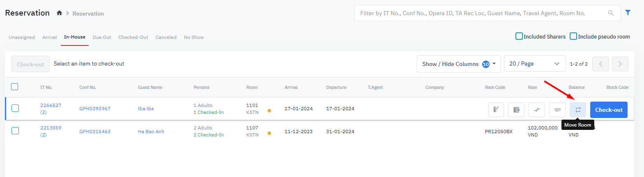Screen dimensions: 644x177
Task: Open confirmation number GPH3315463 link
Action: (x=95, y=132)
